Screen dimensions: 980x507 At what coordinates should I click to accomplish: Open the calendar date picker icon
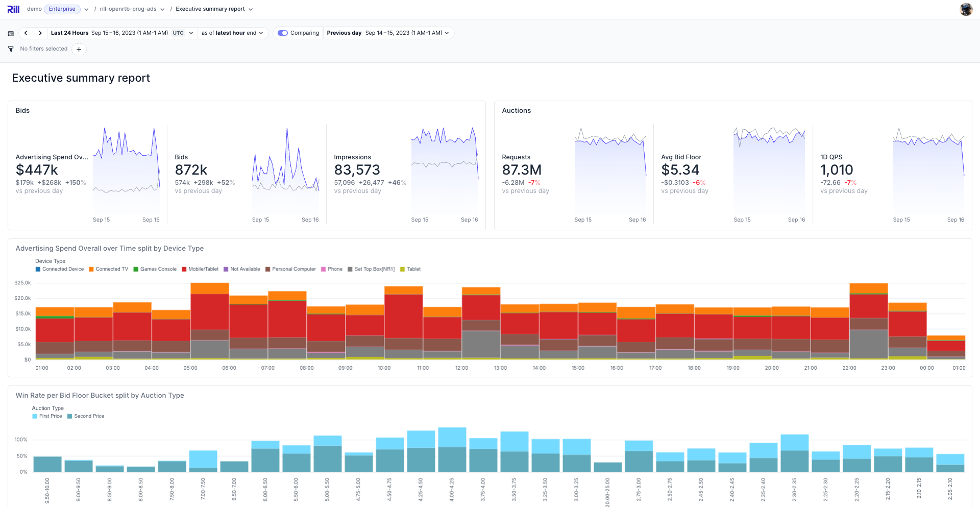(x=10, y=33)
